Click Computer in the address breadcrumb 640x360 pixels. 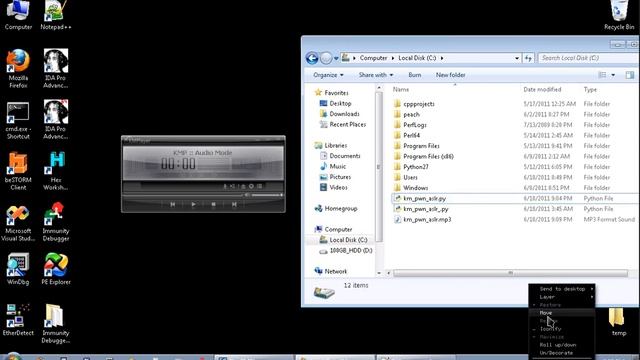pyautogui.click(x=373, y=58)
